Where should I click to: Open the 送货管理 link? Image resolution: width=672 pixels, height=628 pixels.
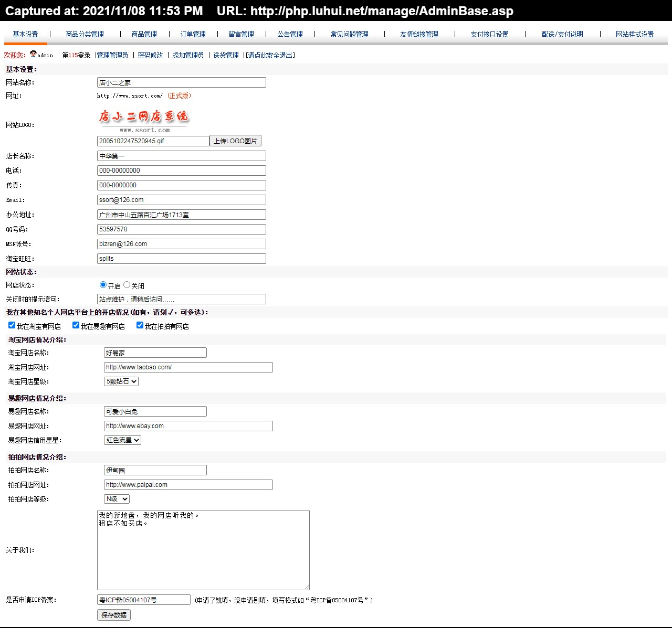(226, 55)
